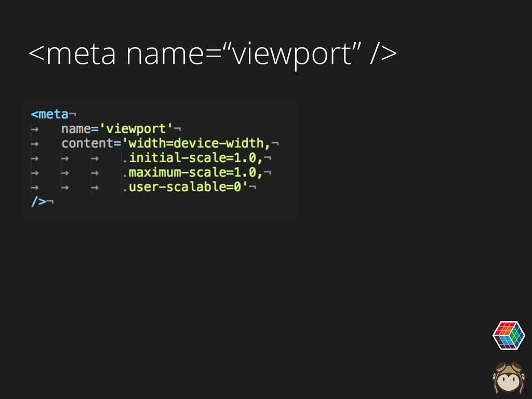Click the 'width=device-width,' string value
The width and height of the screenshot is (532, 399).
pyautogui.click(x=195, y=143)
